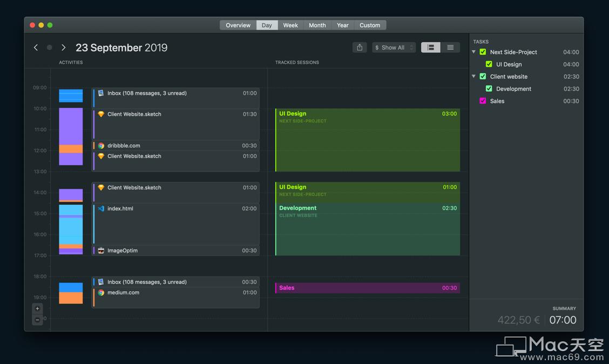This screenshot has height=364, width=609.
Task: Select the Development tracked session
Action: pos(368,229)
